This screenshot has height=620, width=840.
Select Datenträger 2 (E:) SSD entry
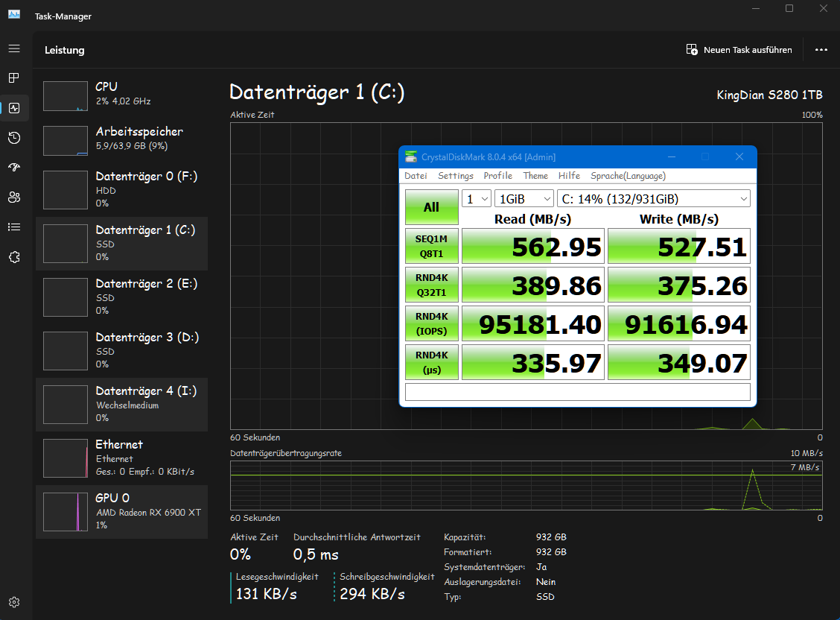click(121, 297)
